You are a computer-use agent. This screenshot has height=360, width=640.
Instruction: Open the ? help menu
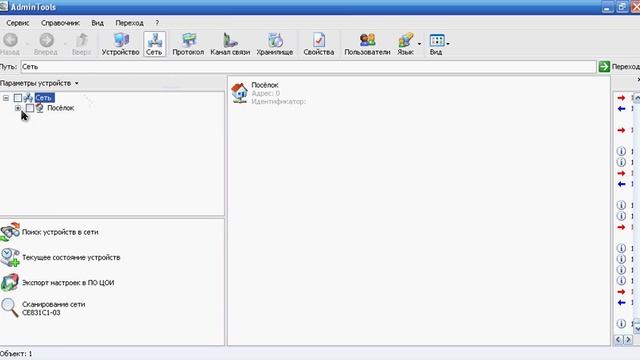[157, 23]
